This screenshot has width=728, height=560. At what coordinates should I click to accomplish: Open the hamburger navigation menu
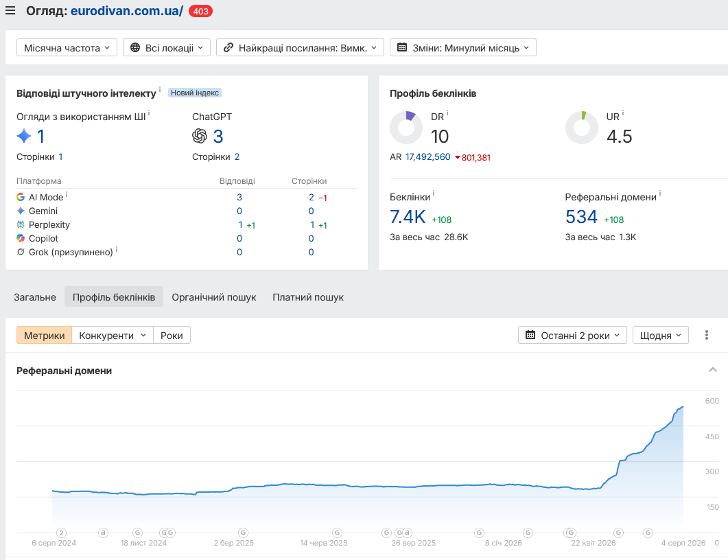[x=10, y=11]
